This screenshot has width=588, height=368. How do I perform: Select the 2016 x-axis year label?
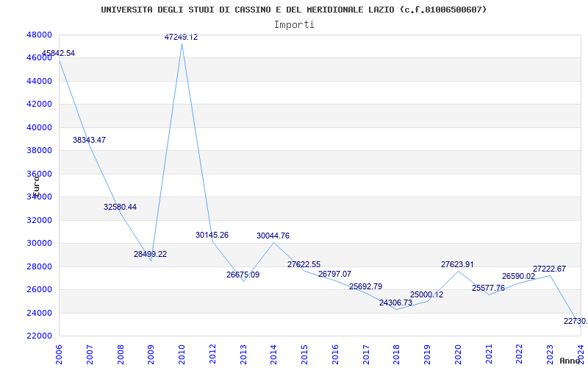click(335, 355)
